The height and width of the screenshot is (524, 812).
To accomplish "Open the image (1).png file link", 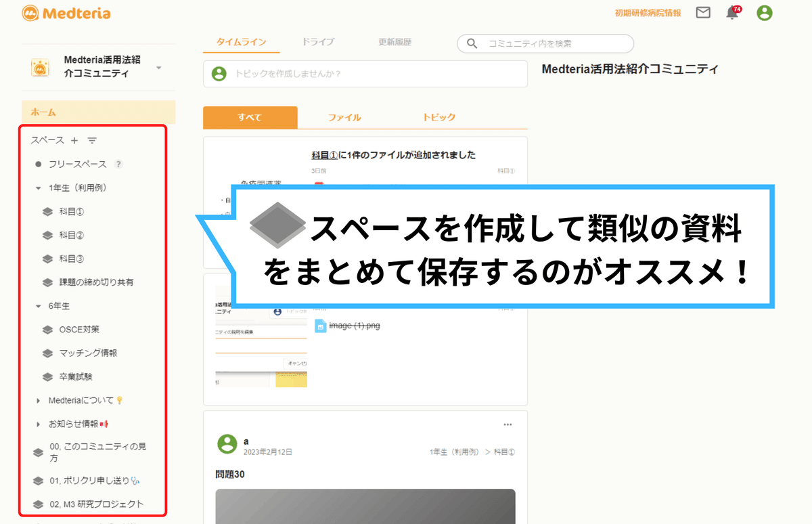I will click(x=355, y=326).
